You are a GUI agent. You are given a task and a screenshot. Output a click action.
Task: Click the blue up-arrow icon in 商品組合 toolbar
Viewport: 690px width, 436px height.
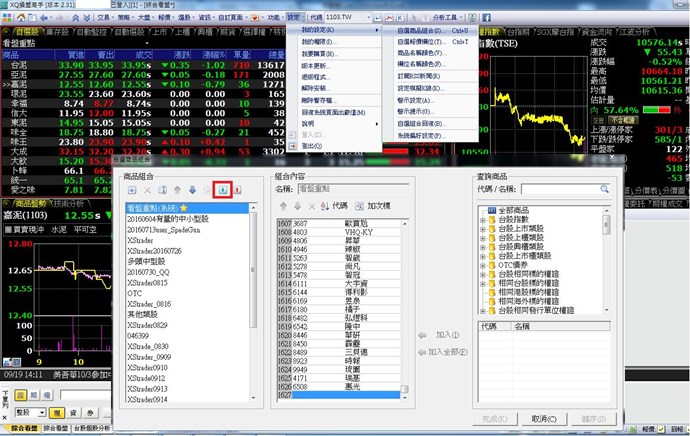tap(177, 189)
